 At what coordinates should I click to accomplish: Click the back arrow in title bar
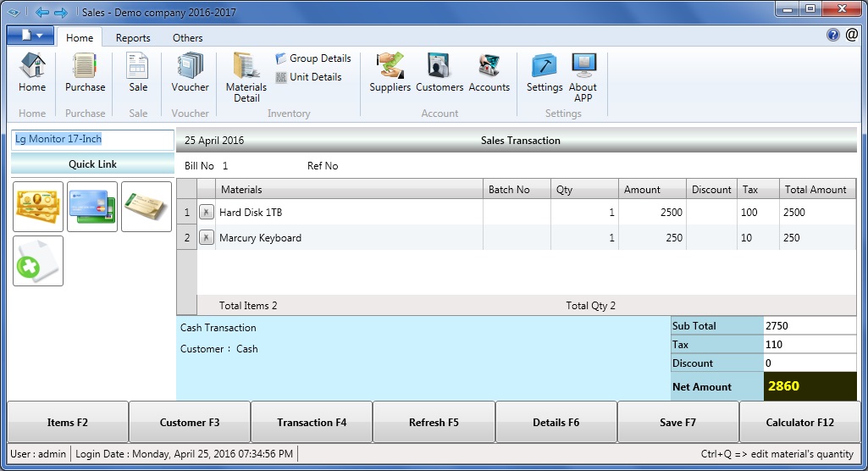pyautogui.click(x=42, y=12)
